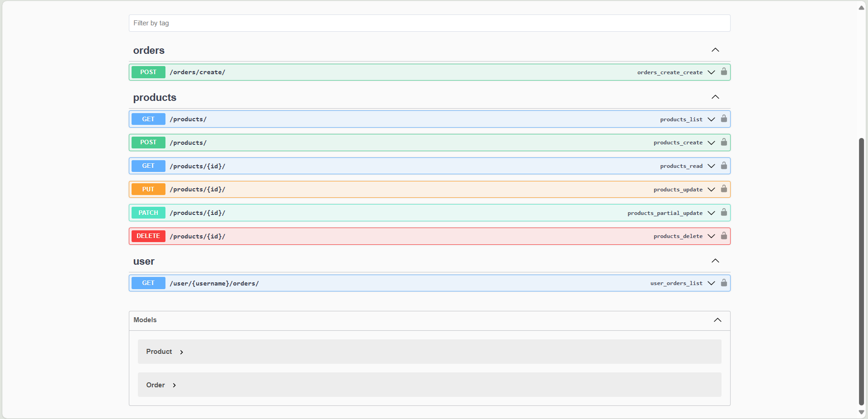Click the products_partial_update operation ID text
The image size is (868, 419).
(665, 213)
